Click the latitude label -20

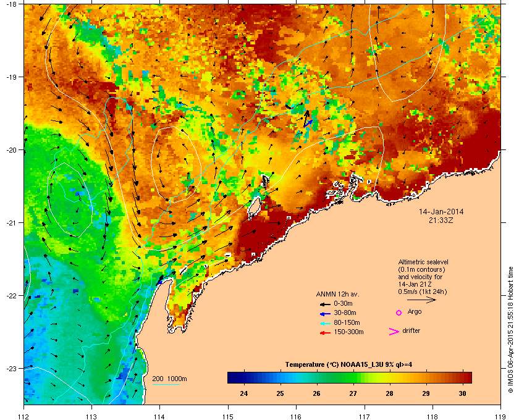click(11, 150)
